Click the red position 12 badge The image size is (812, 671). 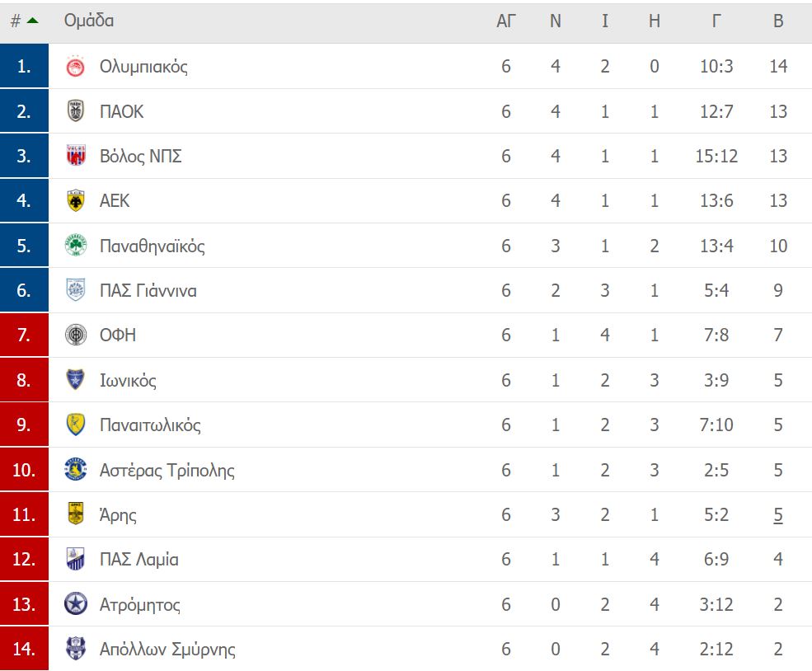click(x=24, y=559)
